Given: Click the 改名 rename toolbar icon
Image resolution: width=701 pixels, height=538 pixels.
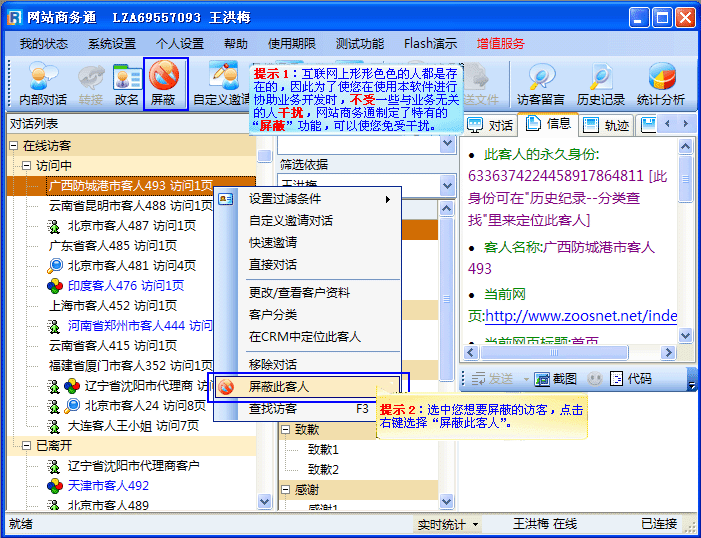Looking at the screenshot, I should pos(127,84).
